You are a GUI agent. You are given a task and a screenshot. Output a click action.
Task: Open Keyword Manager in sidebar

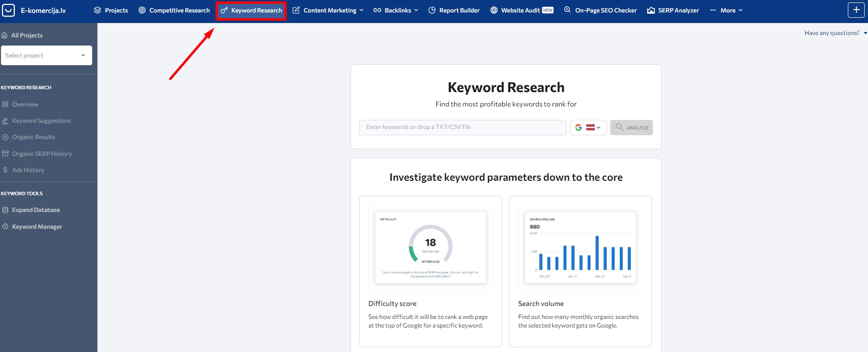[x=37, y=227]
